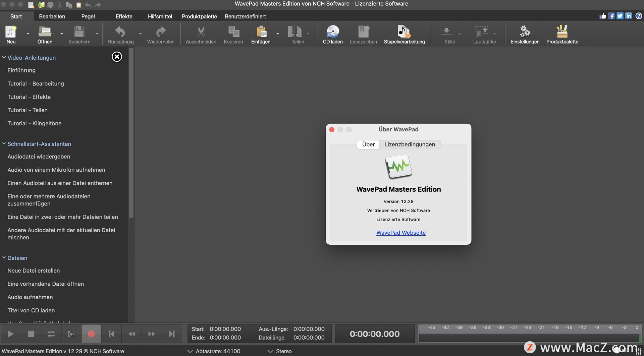Jump to end of file
Screen dimensions: 644x356
coord(172,334)
